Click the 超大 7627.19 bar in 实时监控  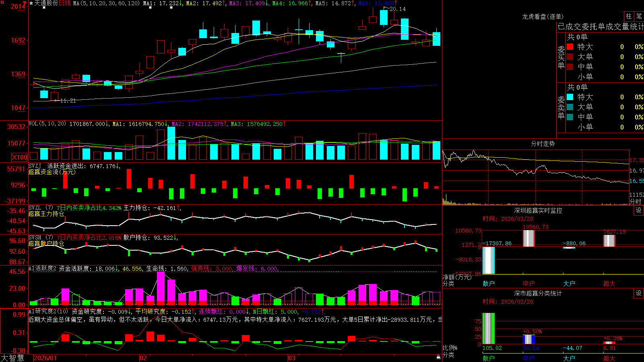609,241
